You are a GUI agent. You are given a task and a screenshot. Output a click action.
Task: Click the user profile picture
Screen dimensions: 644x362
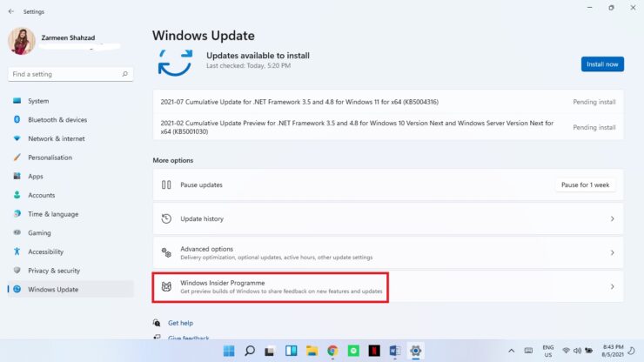[22, 41]
